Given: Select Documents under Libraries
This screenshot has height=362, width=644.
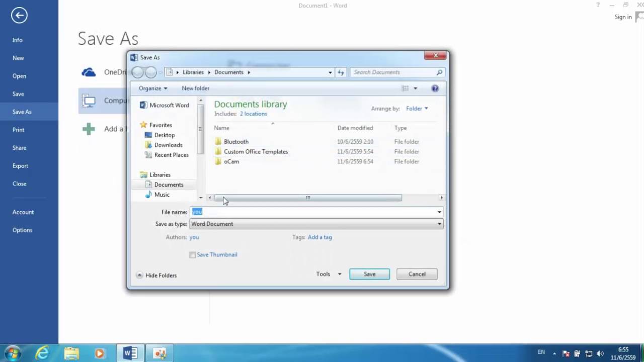Looking at the screenshot, I should click(x=169, y=185).
